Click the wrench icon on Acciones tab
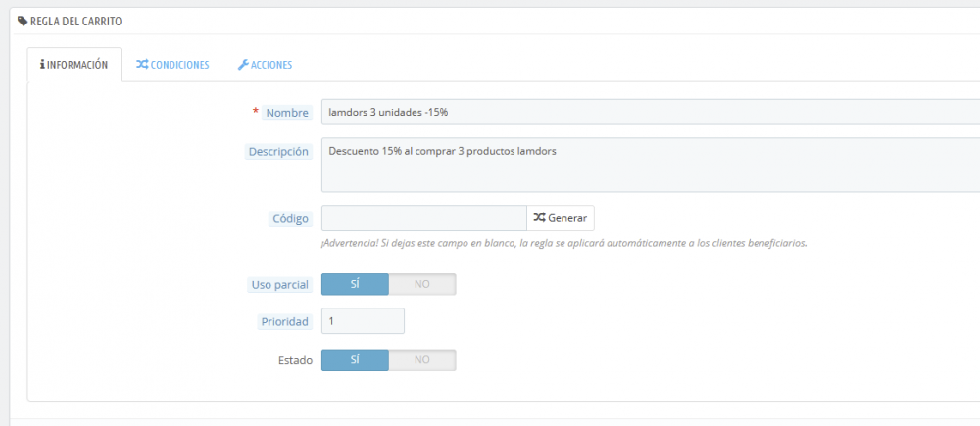The image size is (980, 426). (x=243, y=65)
